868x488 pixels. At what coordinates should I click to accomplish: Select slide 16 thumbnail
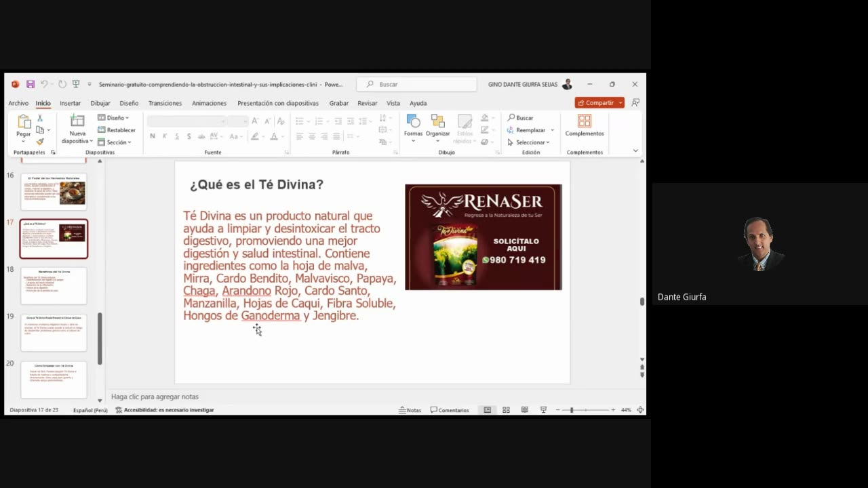coord(54,192)
